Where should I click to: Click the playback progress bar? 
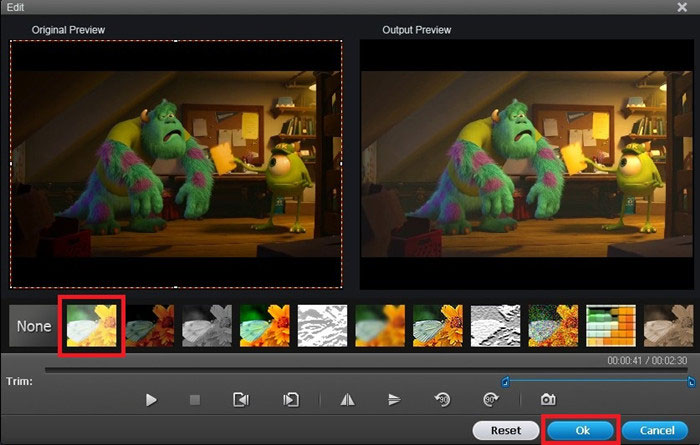click(x=366, y=370)
